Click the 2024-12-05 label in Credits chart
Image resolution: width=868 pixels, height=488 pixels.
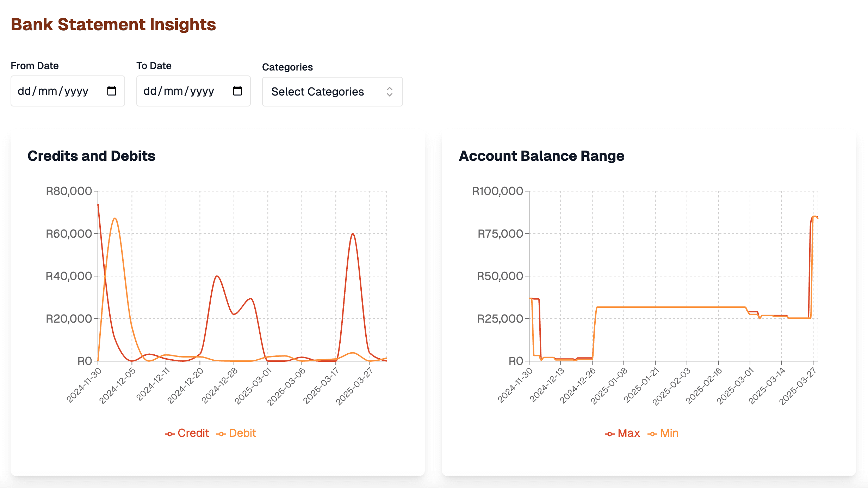(117, 385)
